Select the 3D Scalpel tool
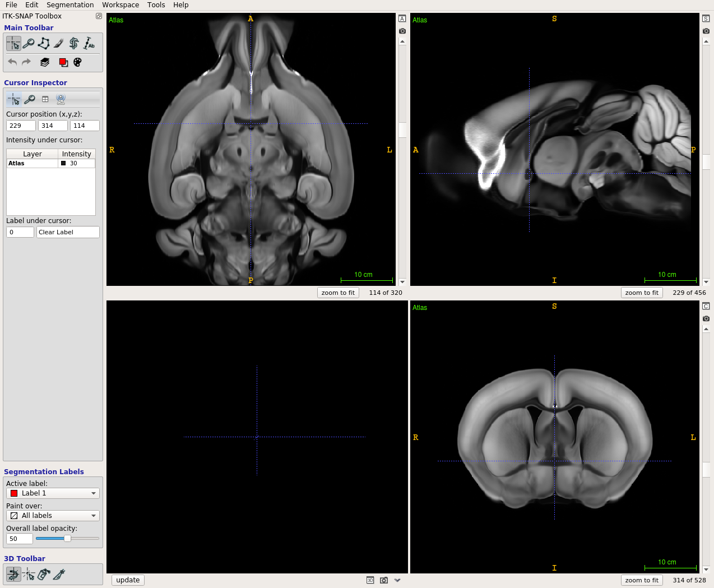Viewport: 714px width, 588px height. click(59, 574)
